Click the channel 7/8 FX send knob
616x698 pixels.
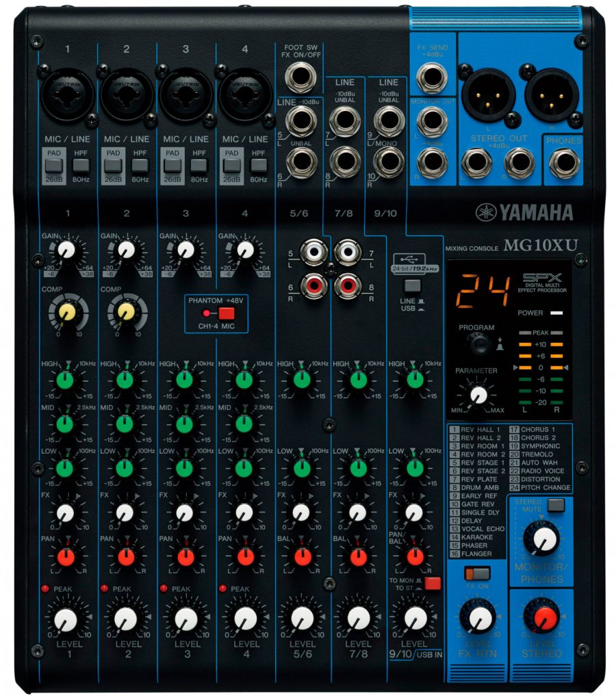[x=358, y=513]
